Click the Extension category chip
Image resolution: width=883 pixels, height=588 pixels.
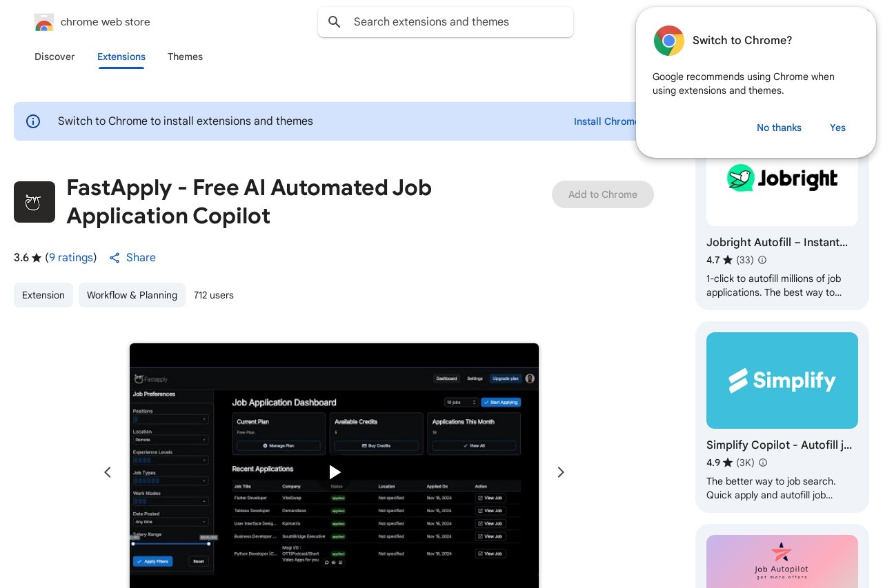click(43, 295)
